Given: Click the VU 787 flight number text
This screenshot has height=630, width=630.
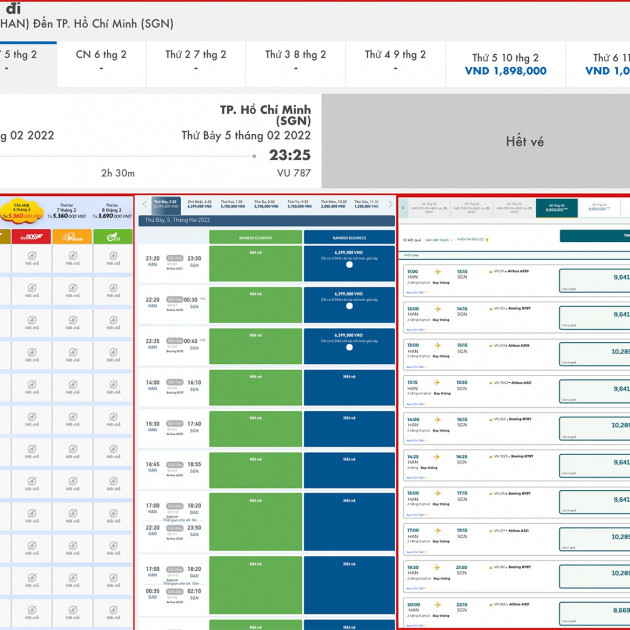Looking at the screenshot, I should coord(294,173).
